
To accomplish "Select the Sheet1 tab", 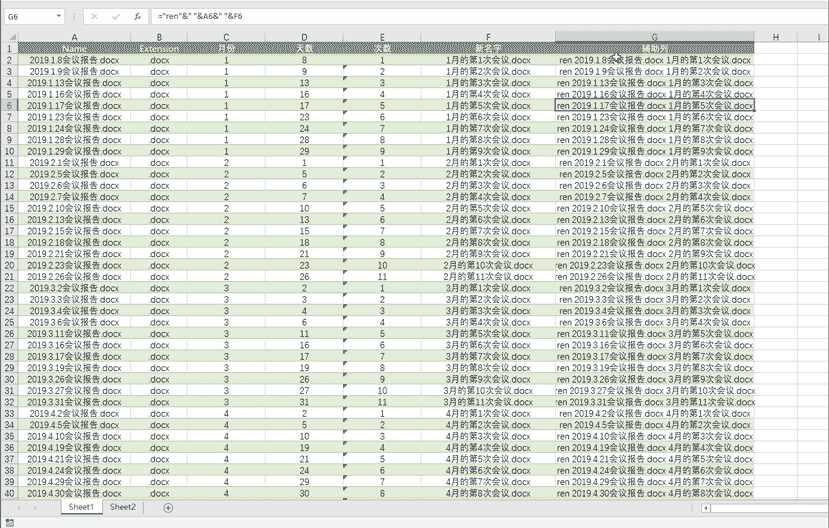I will click(x=81, y=508).
